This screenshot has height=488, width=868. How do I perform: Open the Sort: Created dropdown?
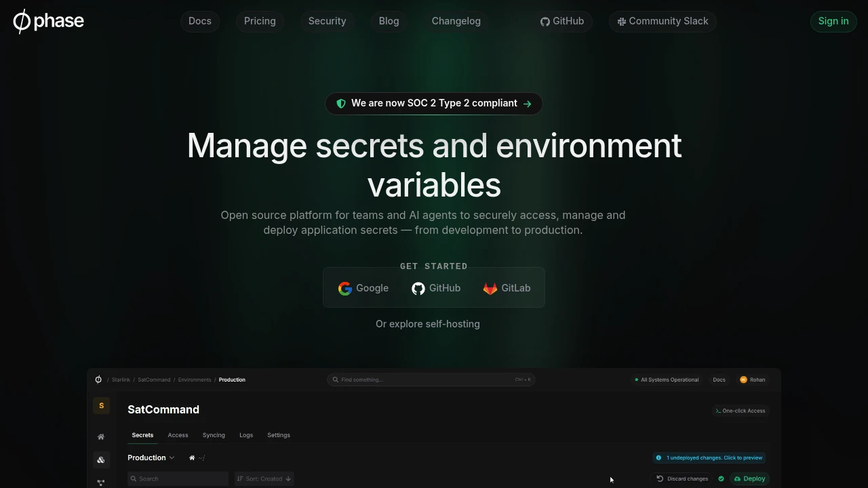point(264,479)
